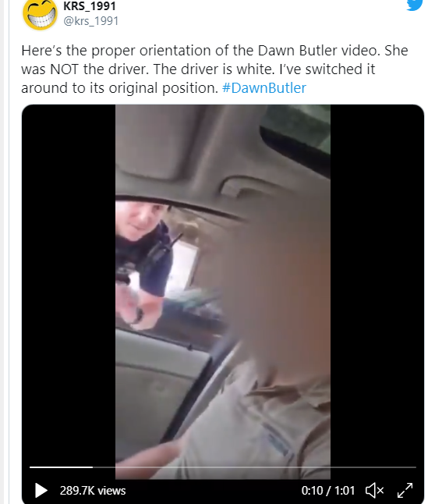The image size is (428, 504).
Task: Click the black letterbox left of the video
Action: (69, 283)
